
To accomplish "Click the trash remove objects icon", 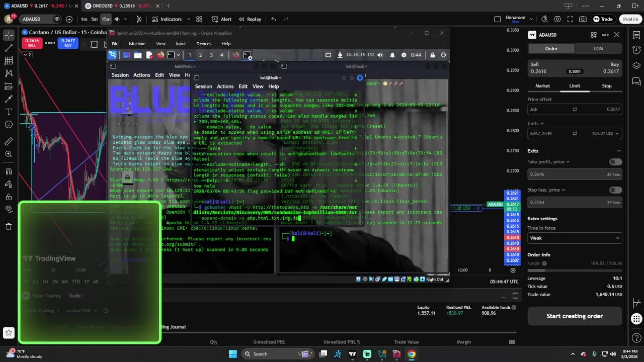I will [9, 227].
